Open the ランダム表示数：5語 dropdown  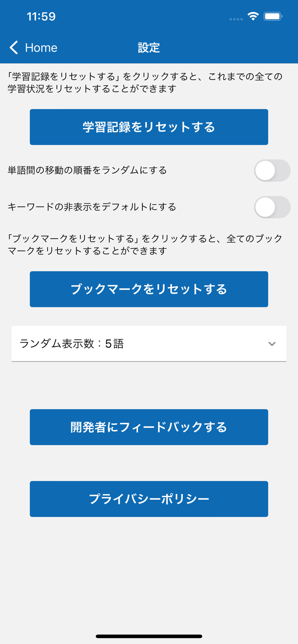click(x=149, y=344)
